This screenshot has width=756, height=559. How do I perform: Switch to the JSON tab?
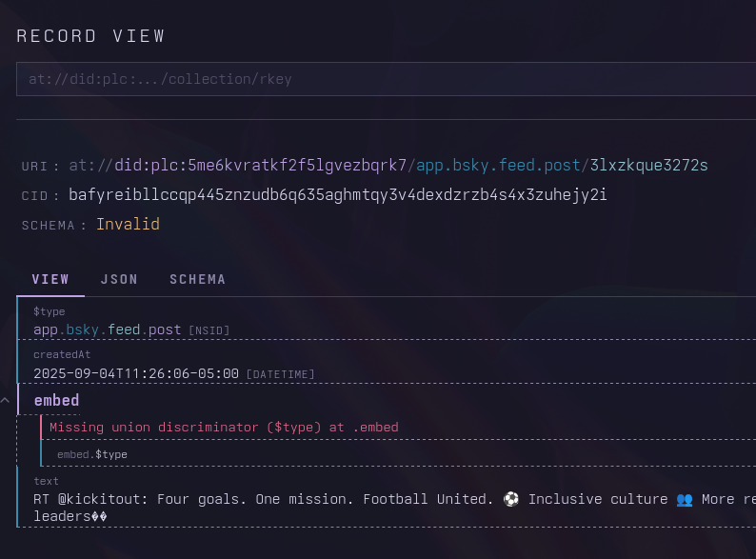coord(119,279)
